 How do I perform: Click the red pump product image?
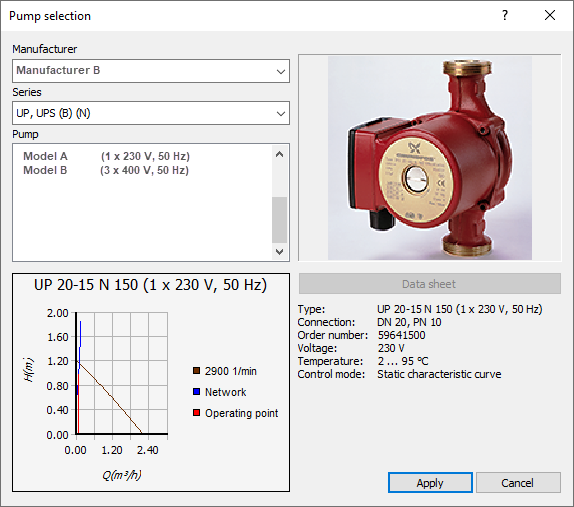[x=430, y=158]
